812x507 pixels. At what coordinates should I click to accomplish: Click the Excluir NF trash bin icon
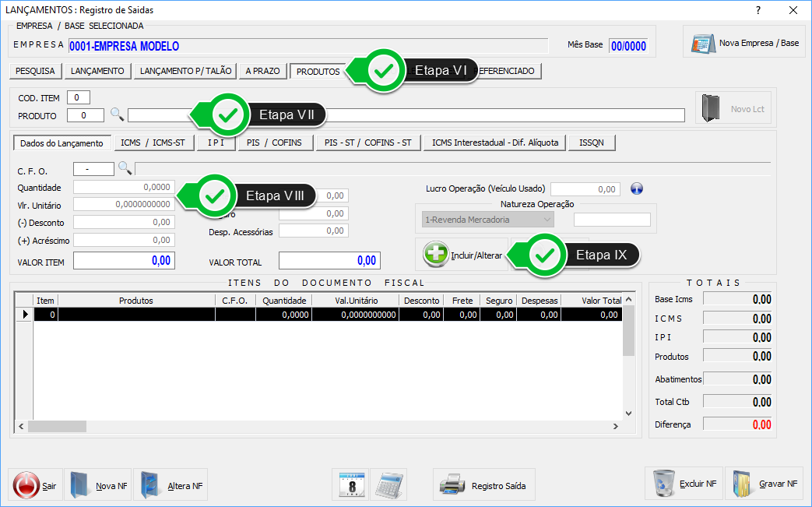[x=665, y=484]
